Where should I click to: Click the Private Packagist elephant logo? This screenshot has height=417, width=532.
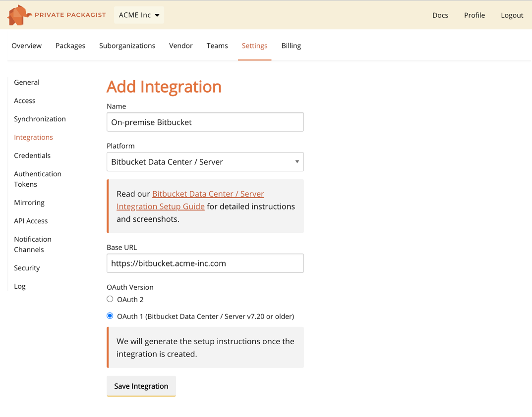click(x=19, y=15)
